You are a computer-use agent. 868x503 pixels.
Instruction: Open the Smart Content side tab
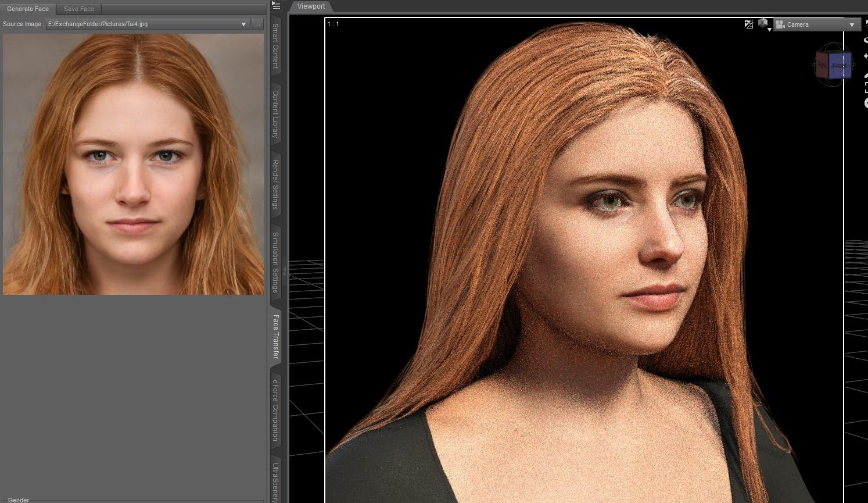coord(275,47)
